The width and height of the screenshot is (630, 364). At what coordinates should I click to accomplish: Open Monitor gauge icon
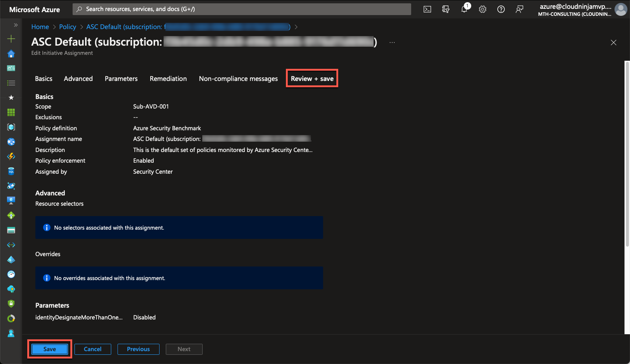(x=11, y=274)
